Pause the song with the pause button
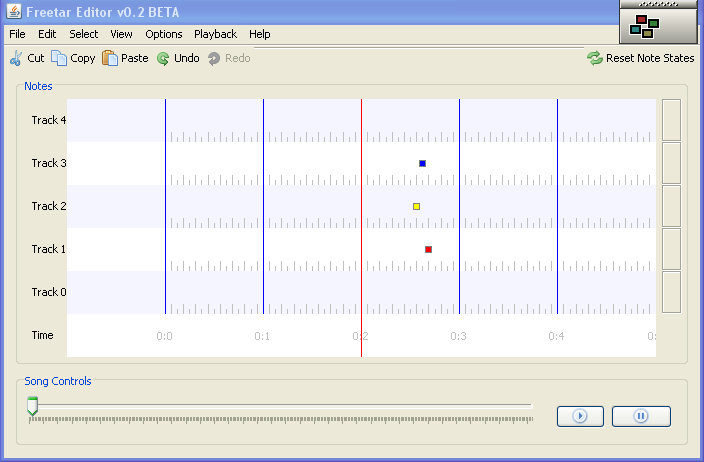The height and width of the screenshot is (462, 704). point(641,416)
